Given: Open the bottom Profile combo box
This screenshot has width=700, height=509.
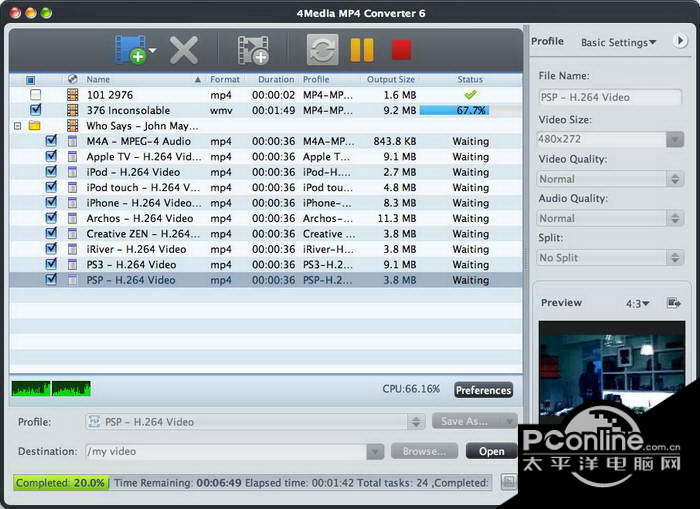Looking at the screenshot, I should coord(255,422).
